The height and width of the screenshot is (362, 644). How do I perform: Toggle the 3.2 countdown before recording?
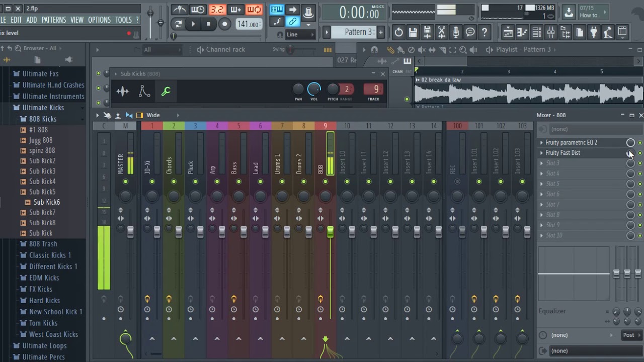pyautogui.click(x=217, y=10)
